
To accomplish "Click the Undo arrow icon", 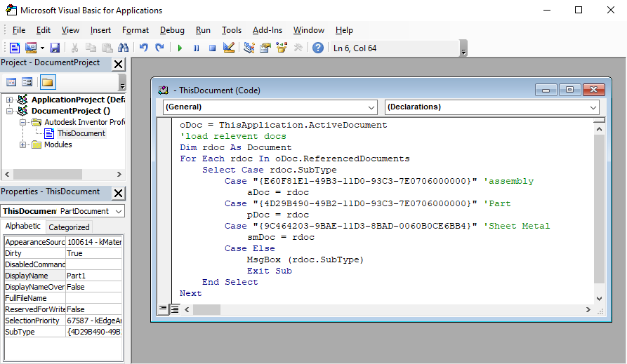I will (143, 48).
